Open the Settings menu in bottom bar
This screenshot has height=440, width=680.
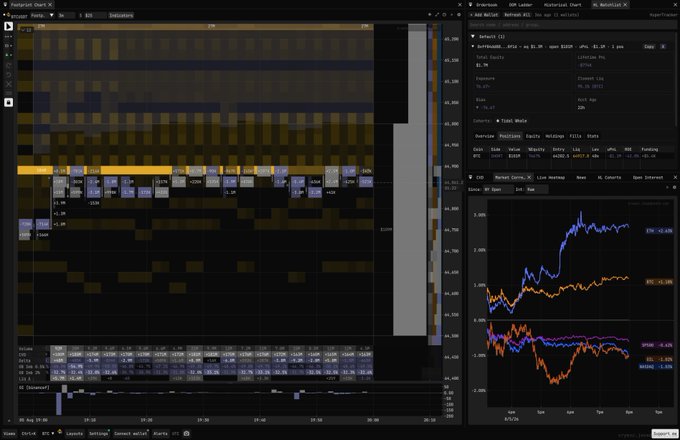pos(98,433)
